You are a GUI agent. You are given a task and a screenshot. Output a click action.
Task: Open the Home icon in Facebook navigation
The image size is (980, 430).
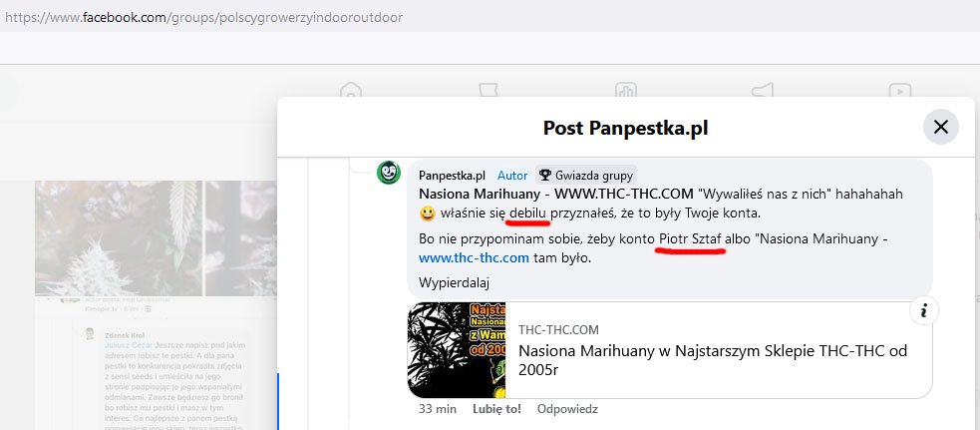tap(351, 90)
